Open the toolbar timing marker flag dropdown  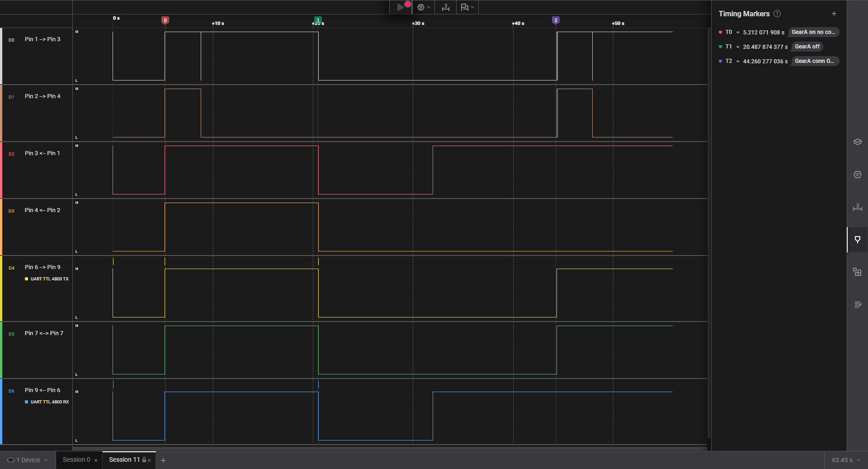(467, 7)
